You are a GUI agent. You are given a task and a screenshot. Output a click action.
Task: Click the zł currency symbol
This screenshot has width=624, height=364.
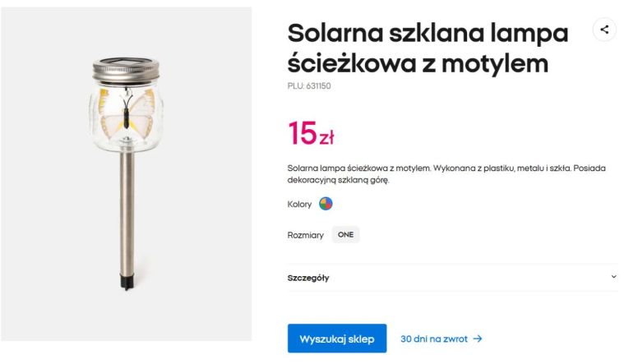coord(326,137)
